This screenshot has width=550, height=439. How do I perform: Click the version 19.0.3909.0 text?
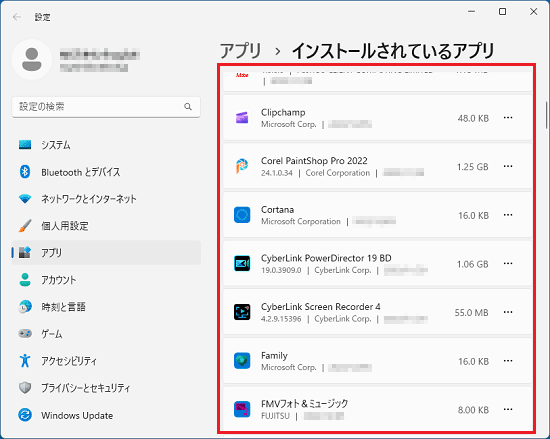tap(281, 270)
